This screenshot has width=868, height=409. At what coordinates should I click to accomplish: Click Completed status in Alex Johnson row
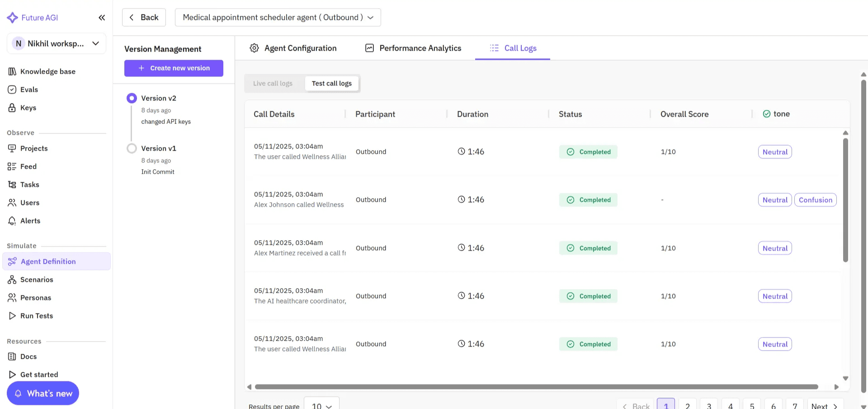[588, 200]
